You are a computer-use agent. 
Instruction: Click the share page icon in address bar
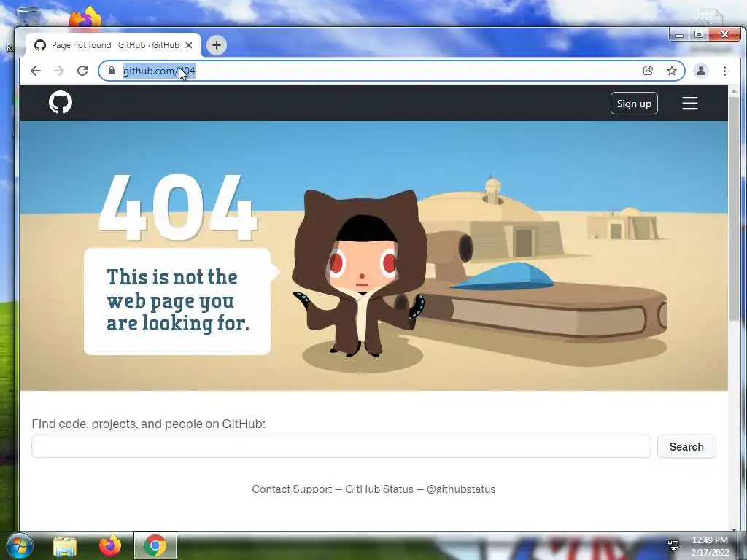[648, 71]
